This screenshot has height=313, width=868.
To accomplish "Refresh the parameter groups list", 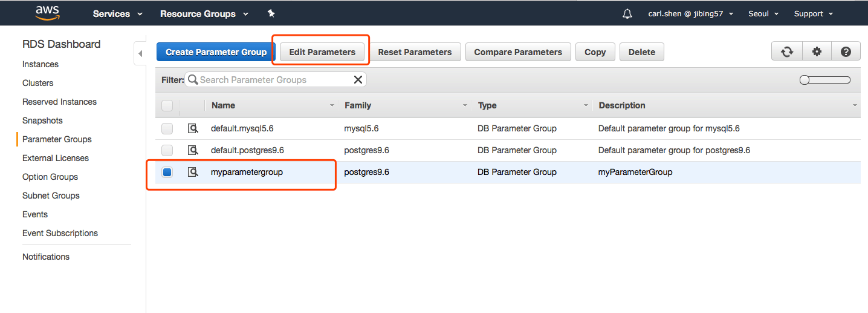I will click(x=786, y=52).
